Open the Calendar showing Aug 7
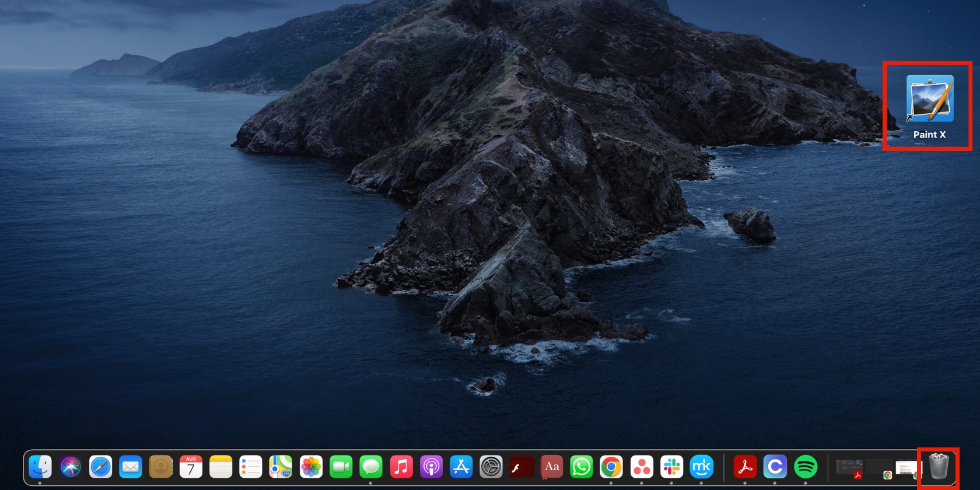Image resolution: width=980 pixels, height=490 pixels. click(191, 467)
